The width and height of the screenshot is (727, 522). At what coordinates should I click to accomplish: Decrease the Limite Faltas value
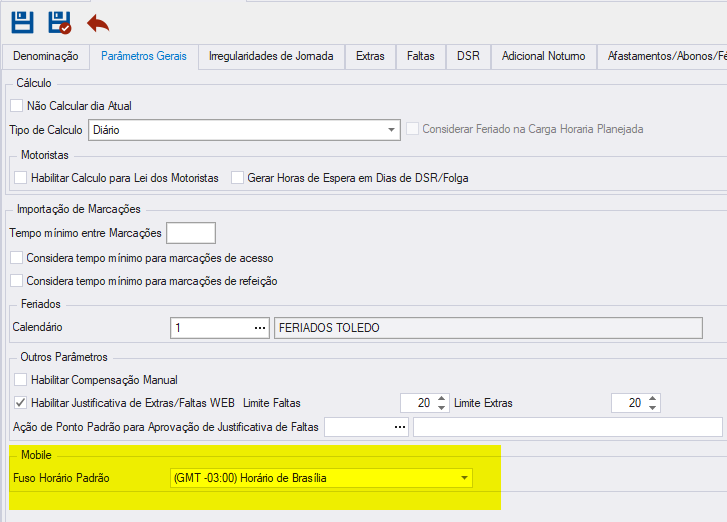pyautogui.click(x=441, y=407)
